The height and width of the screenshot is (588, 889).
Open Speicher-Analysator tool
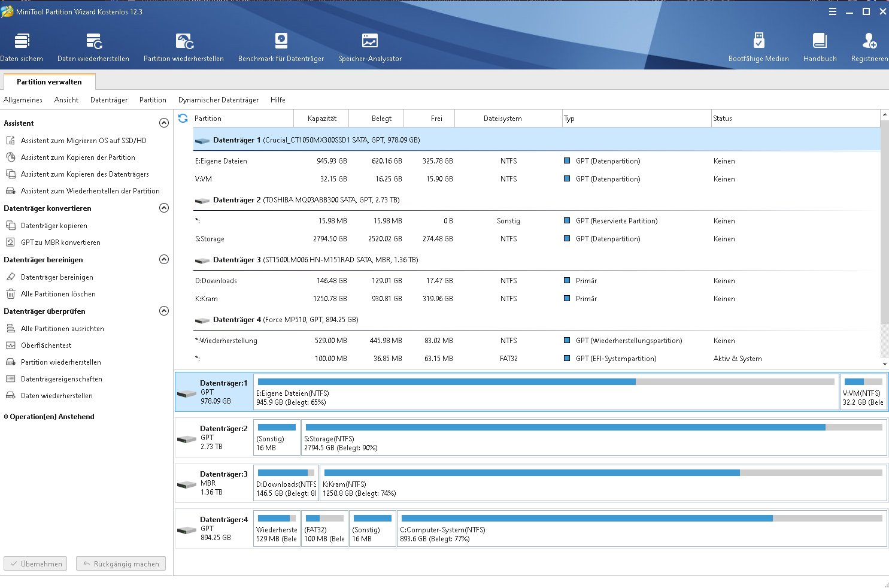click(370, 47)
